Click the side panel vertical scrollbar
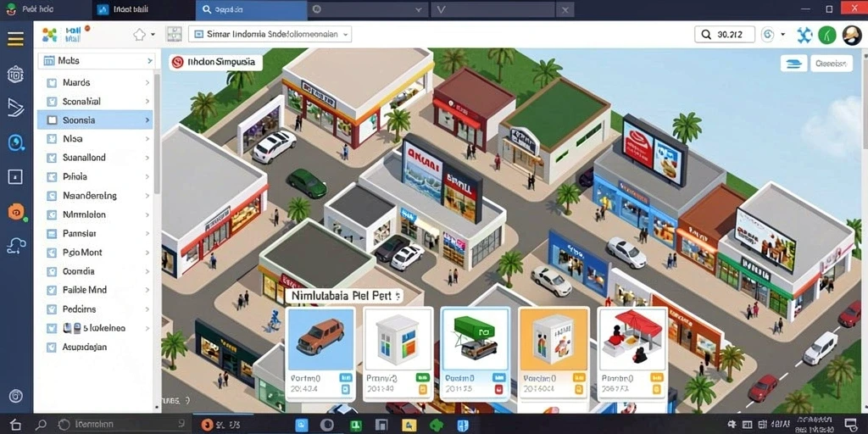 [157, 133]
